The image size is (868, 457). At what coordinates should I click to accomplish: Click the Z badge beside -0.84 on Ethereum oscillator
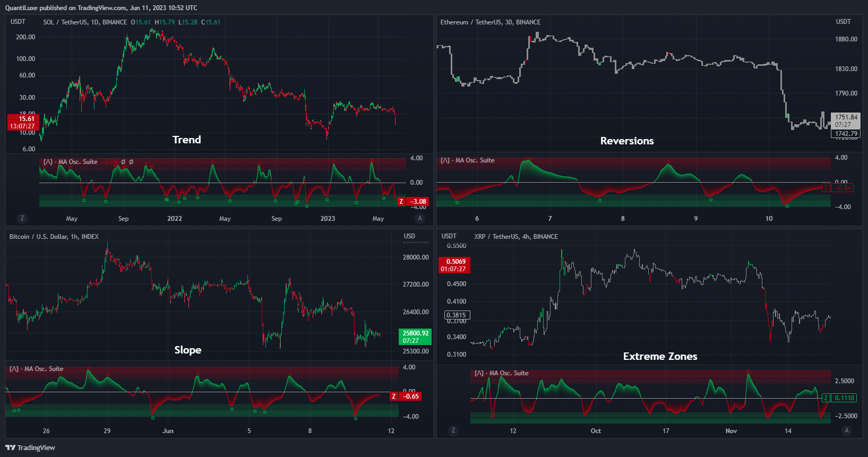click(826, 188)
